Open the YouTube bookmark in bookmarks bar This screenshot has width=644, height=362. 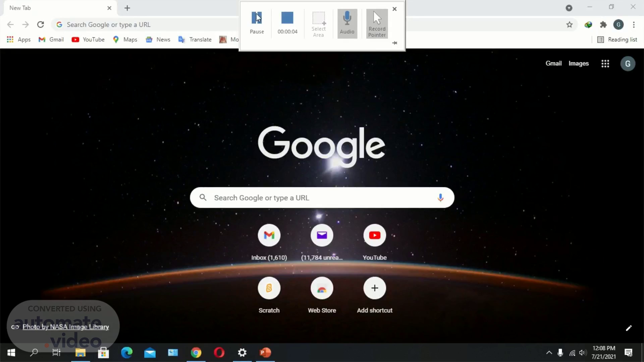88,40
